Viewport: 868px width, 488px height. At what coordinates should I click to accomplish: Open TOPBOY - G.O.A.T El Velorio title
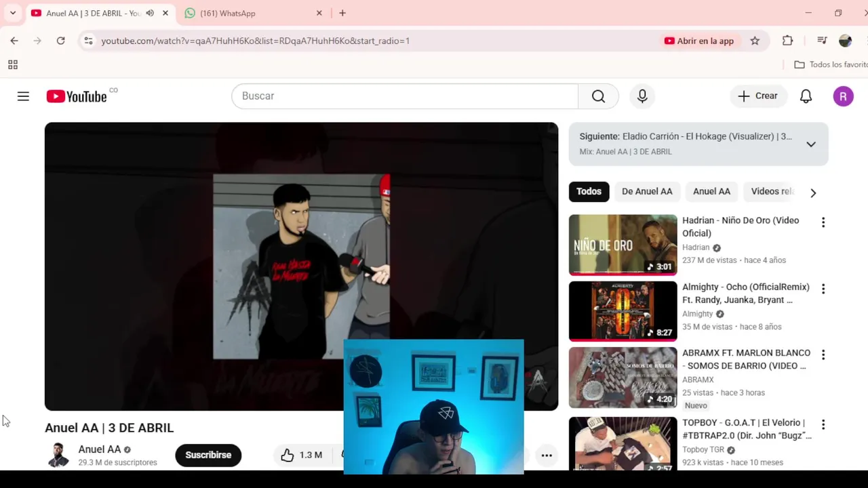pyautogui.click(x=747, y=429)
